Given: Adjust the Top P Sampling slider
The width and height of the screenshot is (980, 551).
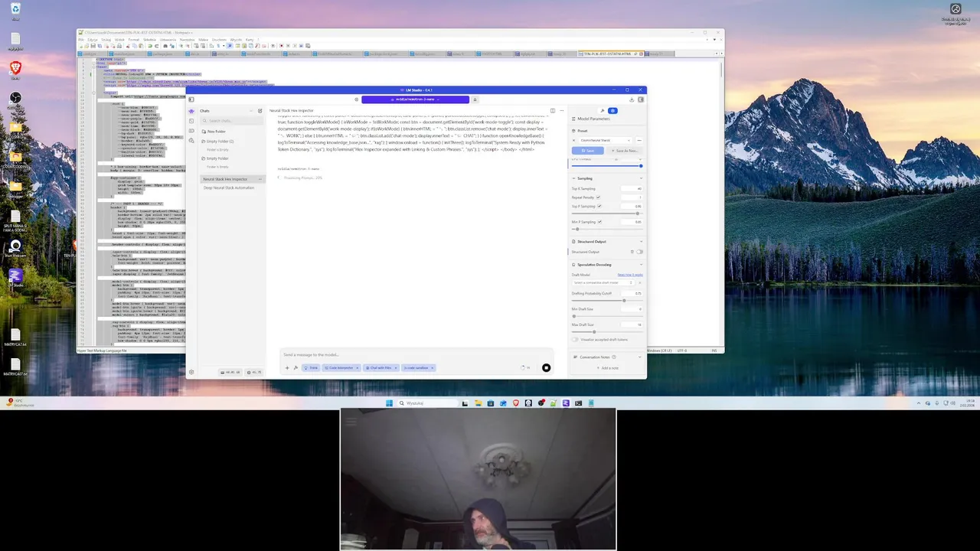Looking at the screenshot, I should pyautogui.click(x=638, y=214).
